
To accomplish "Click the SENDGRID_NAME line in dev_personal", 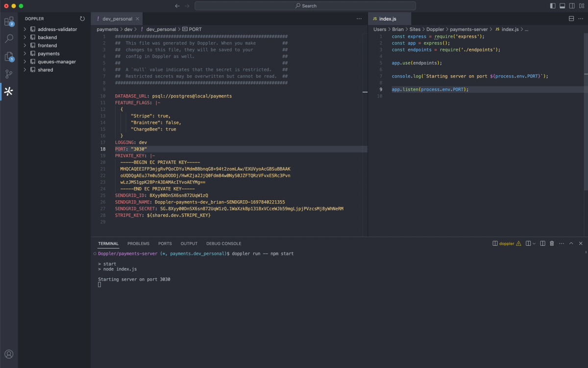I will click(x=200, y=202).
